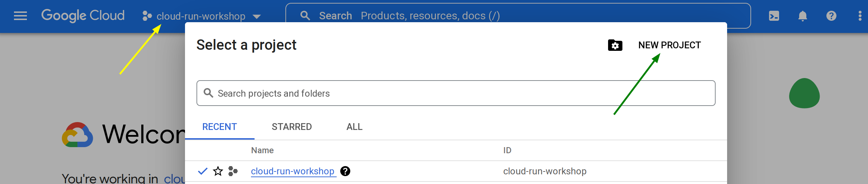
Task: Click the dropdown arrow next to project name
Action: [x=257, y=16]
